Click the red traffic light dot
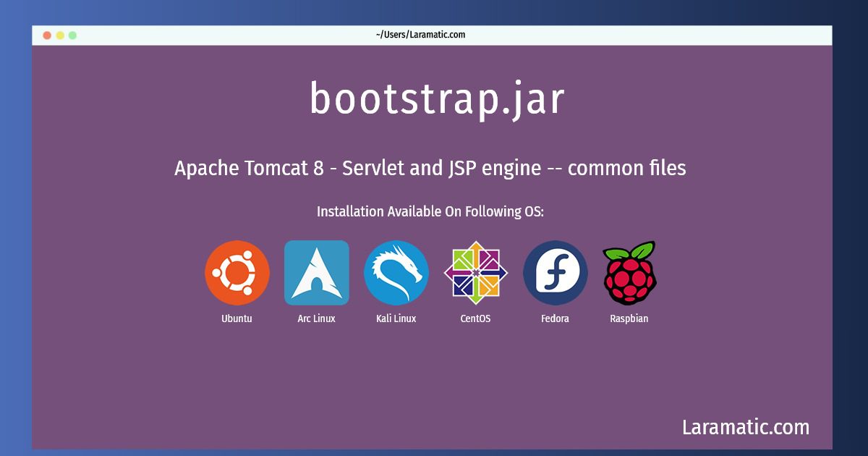868x456 pixels. [46, 33]
